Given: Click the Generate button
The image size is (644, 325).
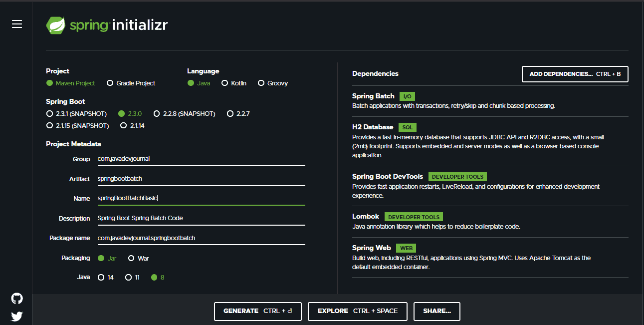Looking at the screenshot, I should pos(258,311).
